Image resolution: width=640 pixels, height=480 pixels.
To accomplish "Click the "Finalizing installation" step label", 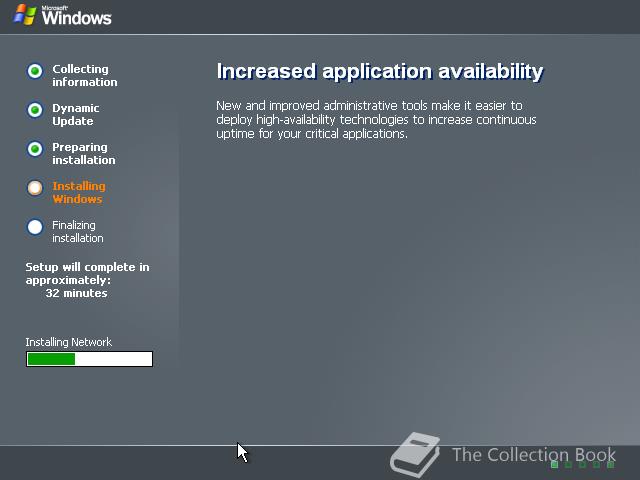I will click(78, 231).
